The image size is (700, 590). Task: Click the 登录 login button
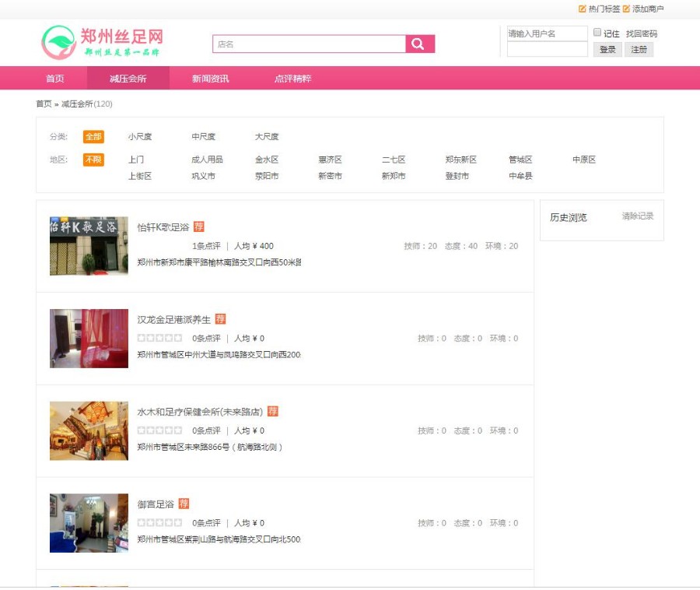click(607, 50)
